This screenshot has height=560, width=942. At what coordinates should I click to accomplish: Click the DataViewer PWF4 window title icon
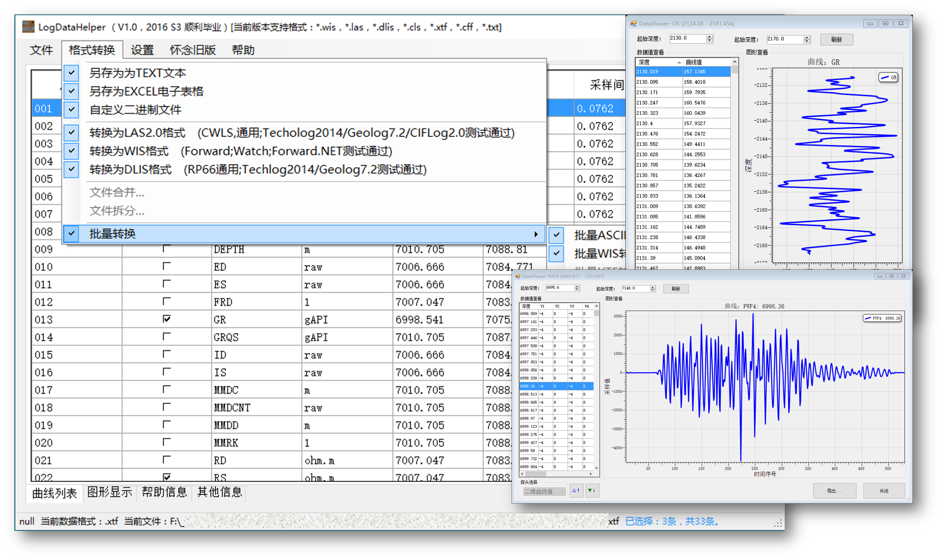518,276
